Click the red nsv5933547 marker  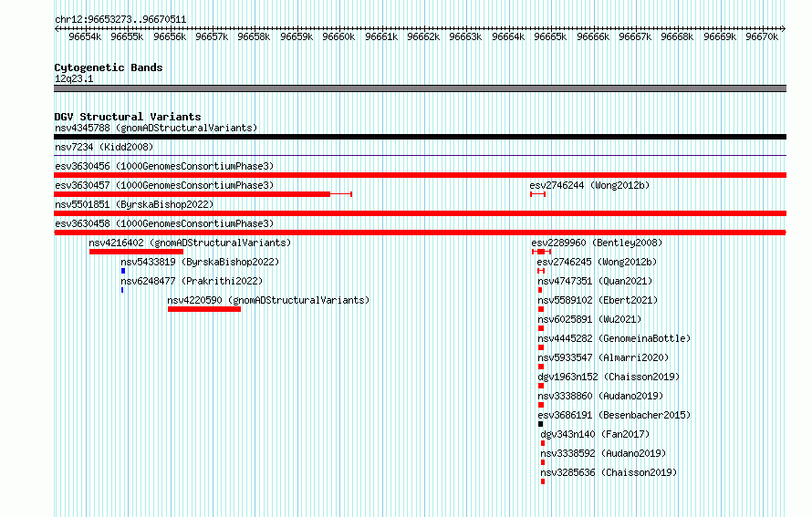coord(541,367)
